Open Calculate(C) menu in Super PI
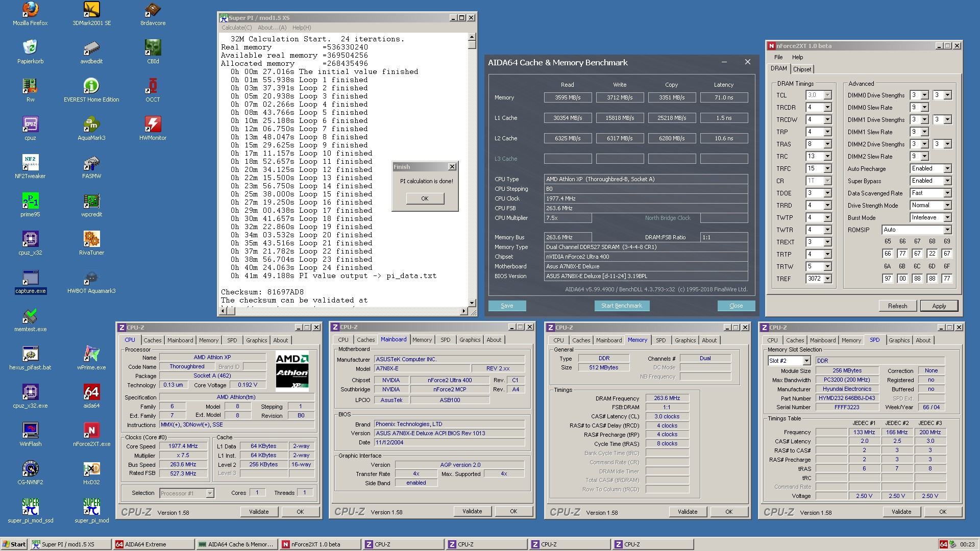This screenshot has height=551, width=980. tap(236, 28)
